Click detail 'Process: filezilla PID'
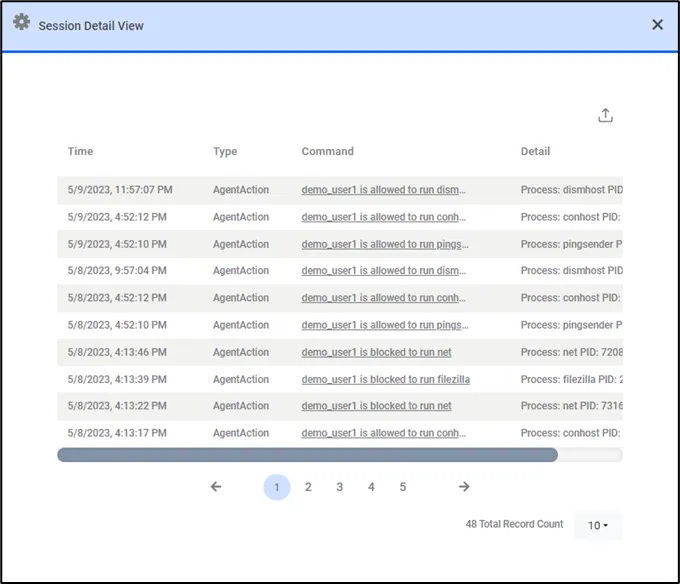The height and width of the screenshot is (584, 680). point(572,379)
